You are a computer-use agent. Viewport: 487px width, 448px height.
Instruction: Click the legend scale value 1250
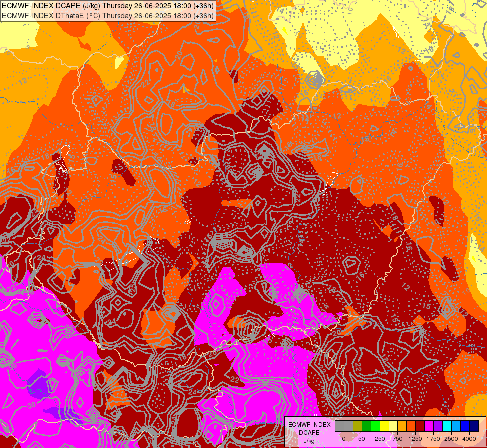pyautogui.click(x=415, y=439)
